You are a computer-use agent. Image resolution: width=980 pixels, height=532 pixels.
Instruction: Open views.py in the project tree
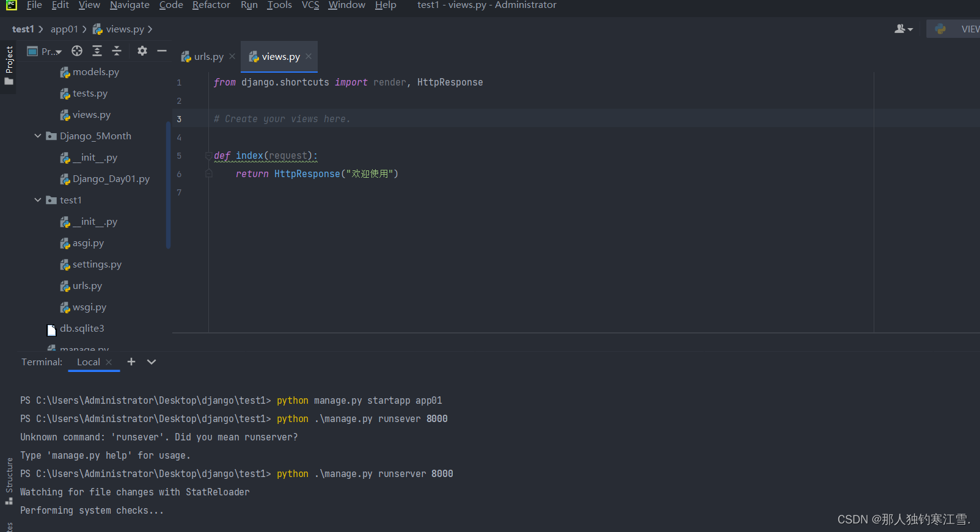tap(86, 115)
